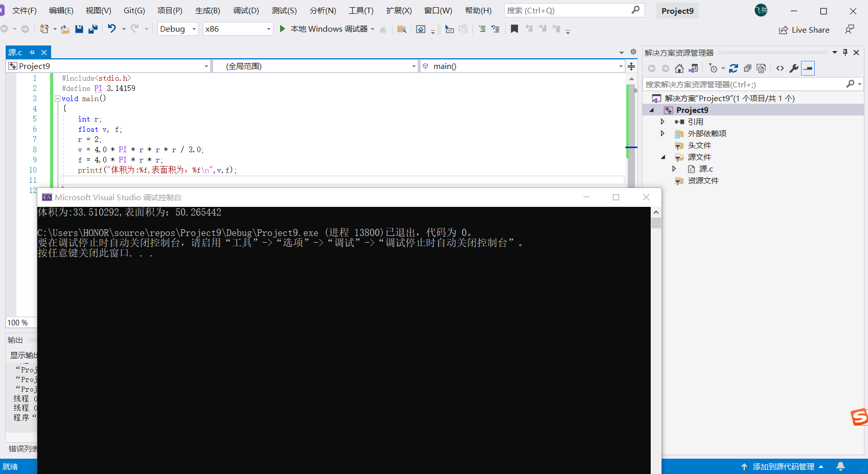Refresh the Solution Explorer tree

[734, 68]
